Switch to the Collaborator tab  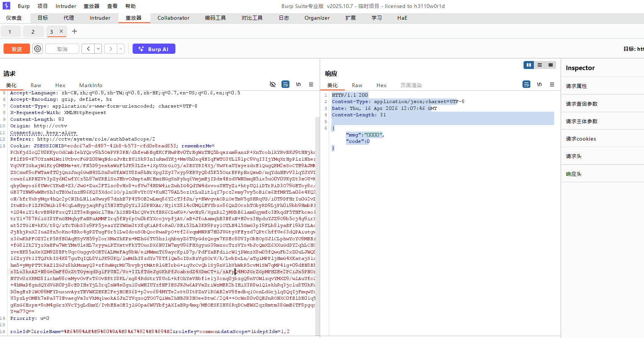(x=174, y=18)
